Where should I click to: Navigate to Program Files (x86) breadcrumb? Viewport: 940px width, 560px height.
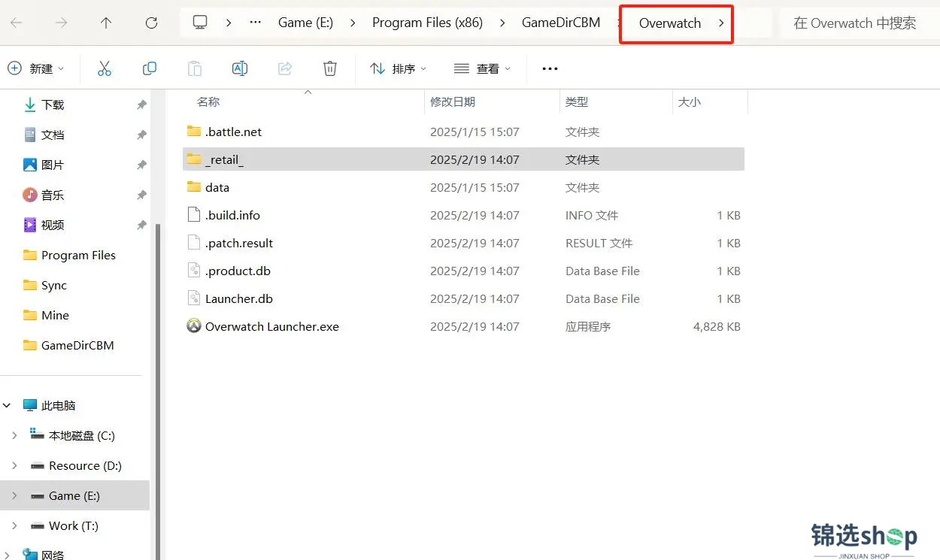427,23
